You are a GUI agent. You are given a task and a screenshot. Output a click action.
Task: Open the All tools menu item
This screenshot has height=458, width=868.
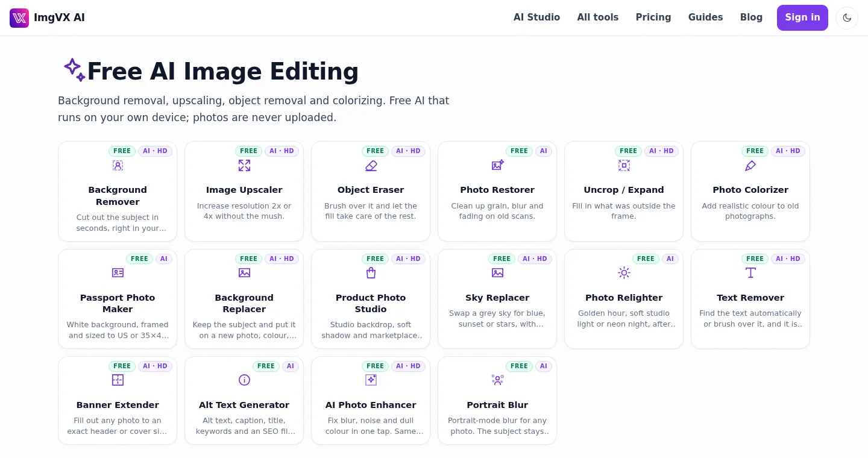pyautogui.click(x=598, y=17)
